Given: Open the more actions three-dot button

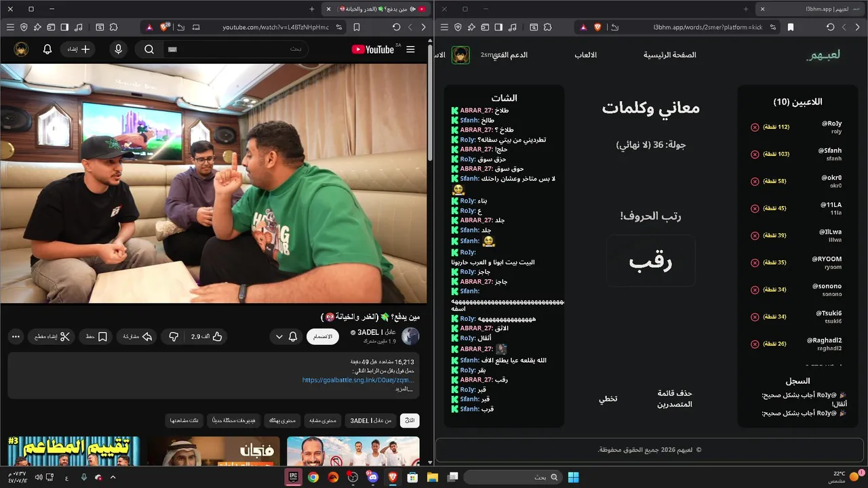Looking at the screenshot, I should coord(16,337).
